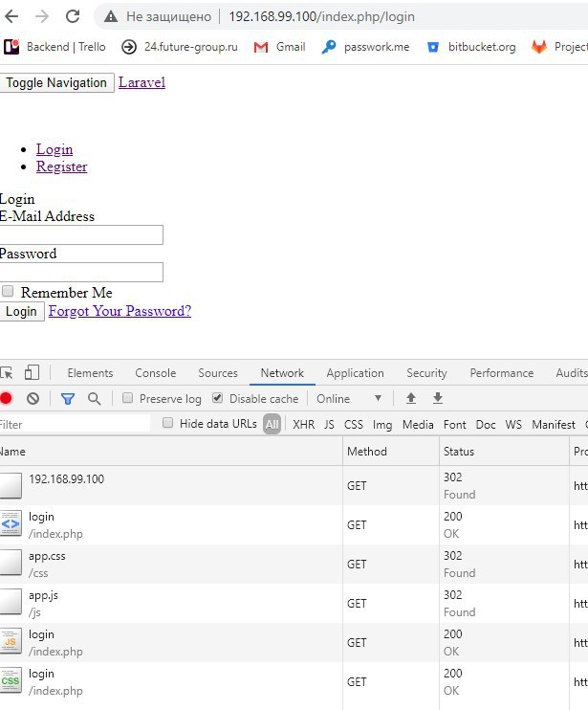588x710 pixels.
Task: Select the app.css request row
Action: pyautogui.click(x=294, y=565)
